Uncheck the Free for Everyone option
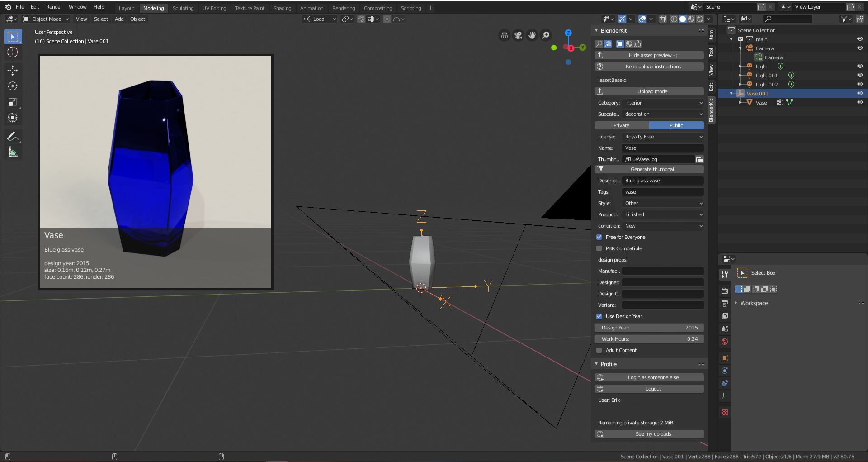This screenshot has width=868, height=462. [599, 237]
